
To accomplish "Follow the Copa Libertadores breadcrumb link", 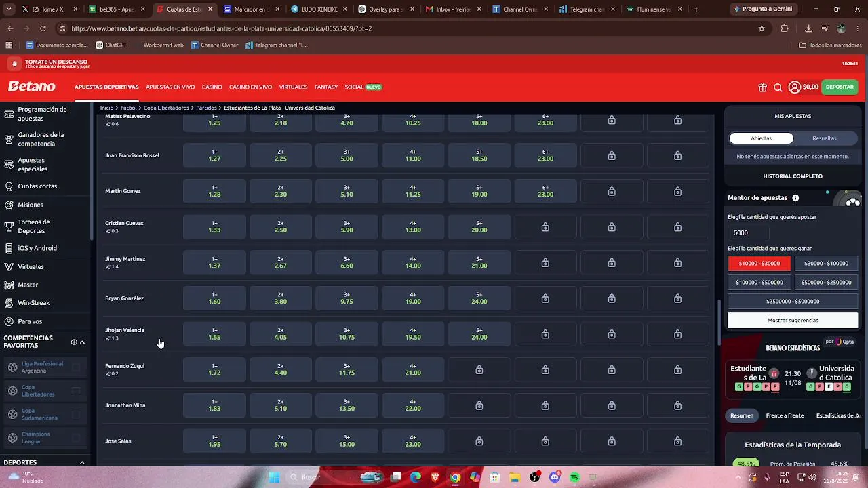I will (x=166, y=108).
